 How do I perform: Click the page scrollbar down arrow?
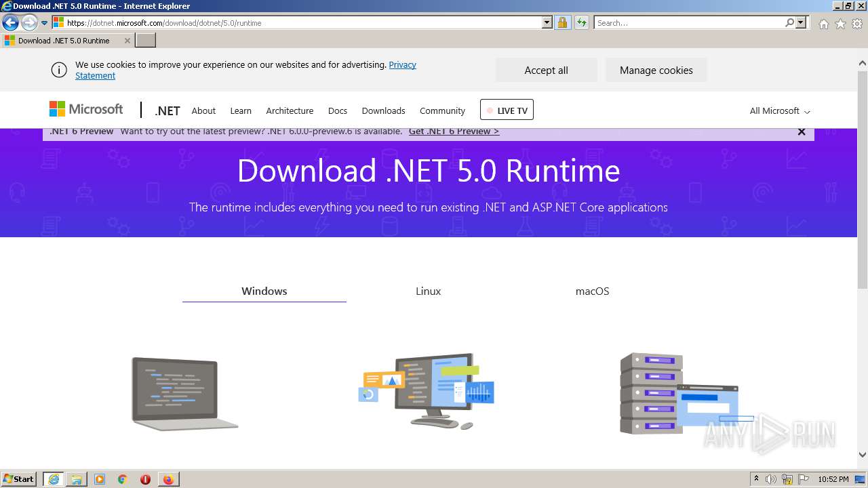click(863, 455)
